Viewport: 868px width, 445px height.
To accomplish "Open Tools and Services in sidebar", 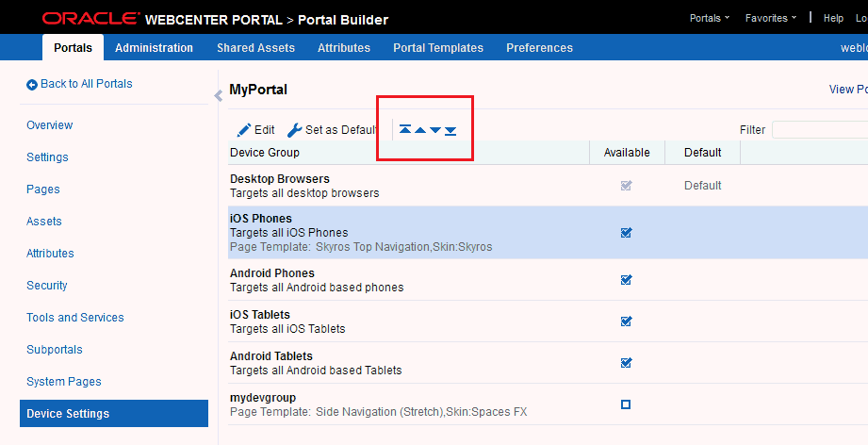I will pos(75,318).
